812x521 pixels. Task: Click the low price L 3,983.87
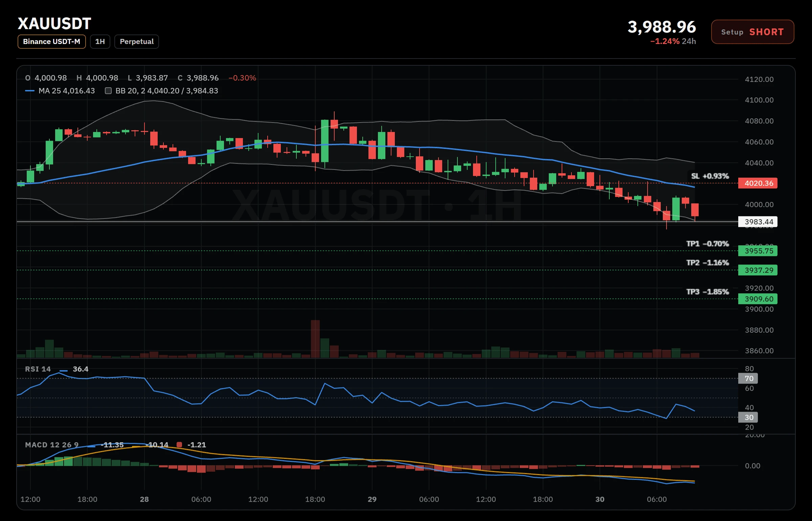coord(148,78)
